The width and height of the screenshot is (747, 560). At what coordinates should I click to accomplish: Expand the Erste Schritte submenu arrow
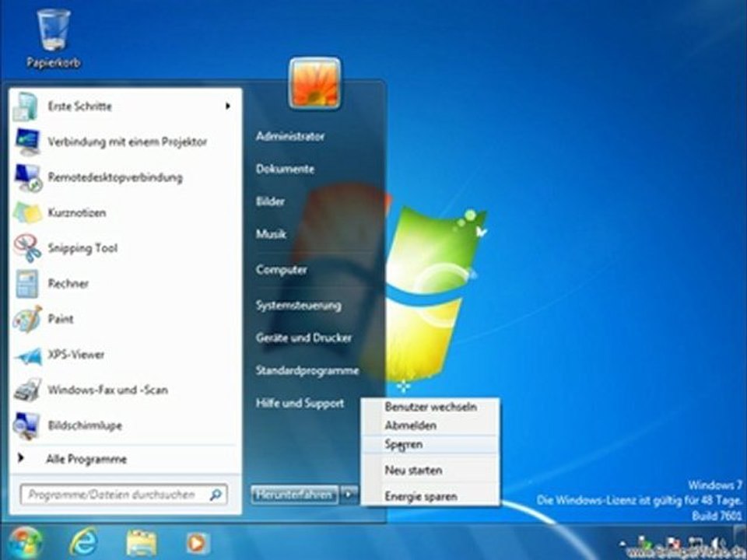pyautogui.click(x=228, y=107)
